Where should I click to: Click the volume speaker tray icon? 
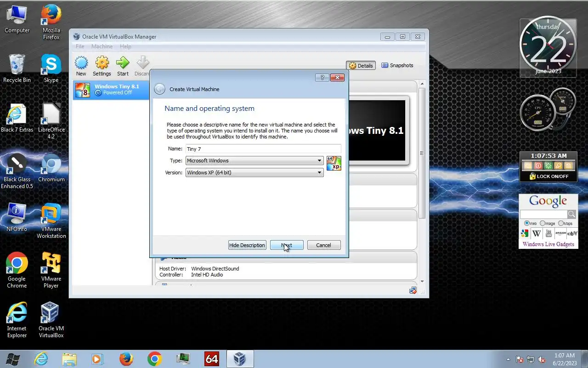(x=542, y=360)
